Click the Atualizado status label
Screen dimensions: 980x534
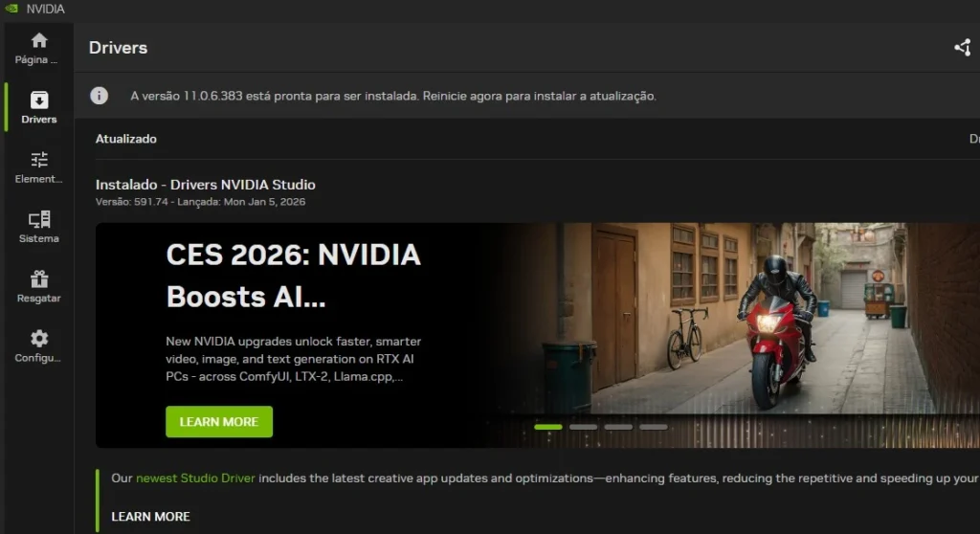click(x=126, y=139)
